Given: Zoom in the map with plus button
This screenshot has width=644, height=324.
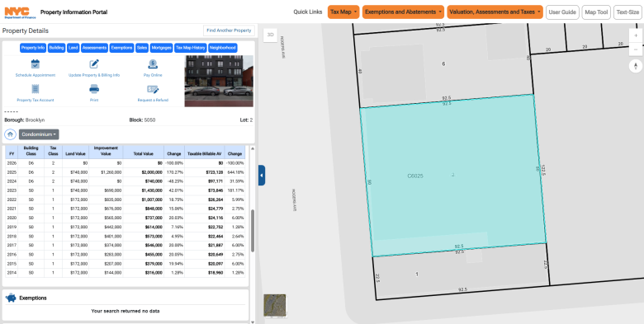Looking at the screenshot, I should pos(636,35).
